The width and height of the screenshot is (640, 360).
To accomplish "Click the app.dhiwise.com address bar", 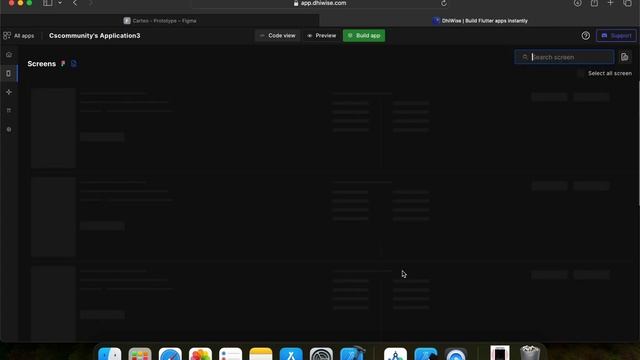I will point(320,3).
